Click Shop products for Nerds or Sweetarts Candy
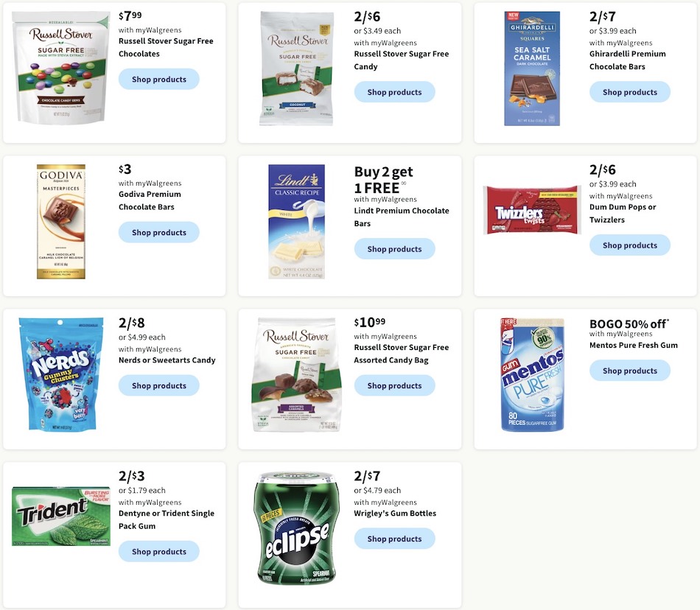The image size is (700, 610). [x=158, y=385]
